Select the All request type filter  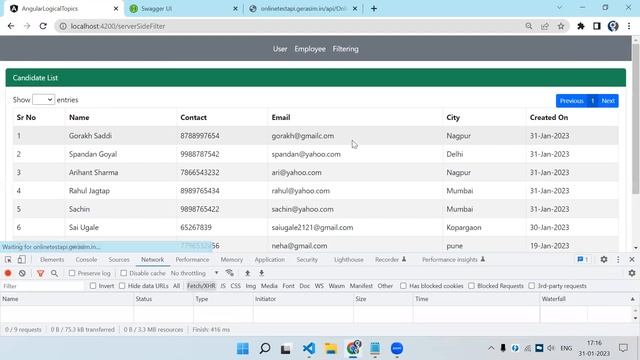coord(176,286)
